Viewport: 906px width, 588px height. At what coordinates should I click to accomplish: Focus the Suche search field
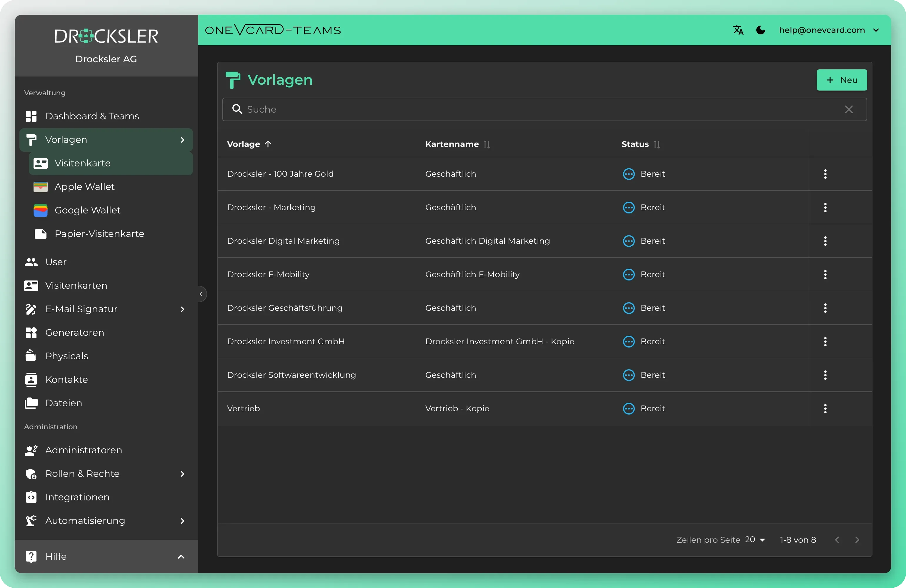coord(544,110)
